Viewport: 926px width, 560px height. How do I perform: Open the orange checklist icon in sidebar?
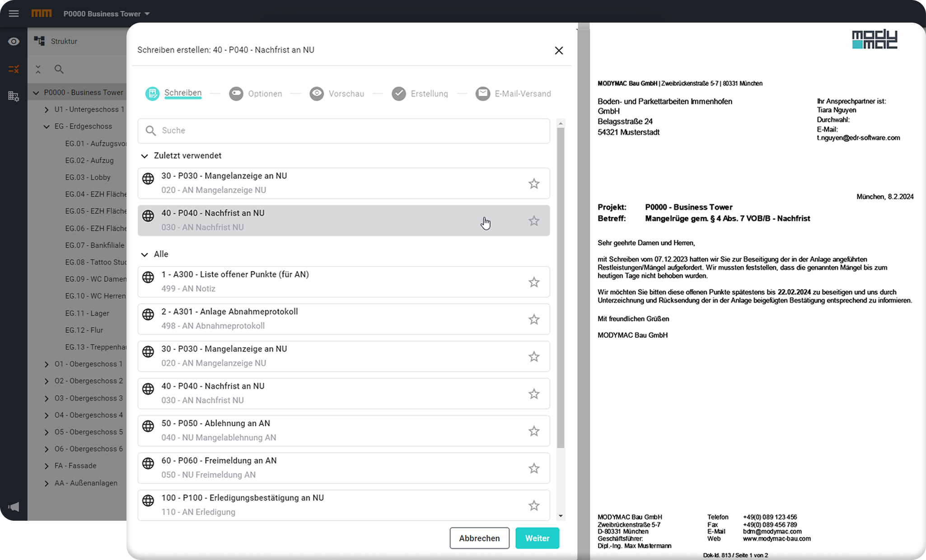point(14,69)
